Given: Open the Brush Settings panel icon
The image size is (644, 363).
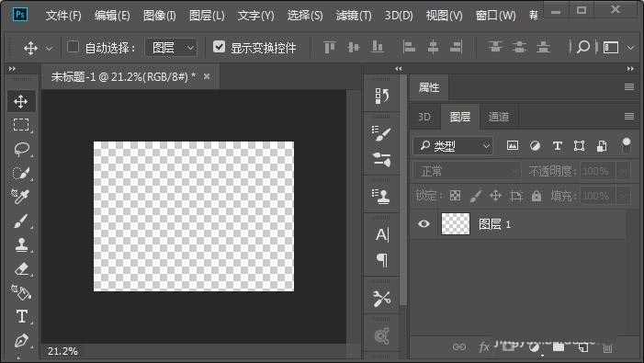Looking at the screenshot, I should tap(381, 133).
